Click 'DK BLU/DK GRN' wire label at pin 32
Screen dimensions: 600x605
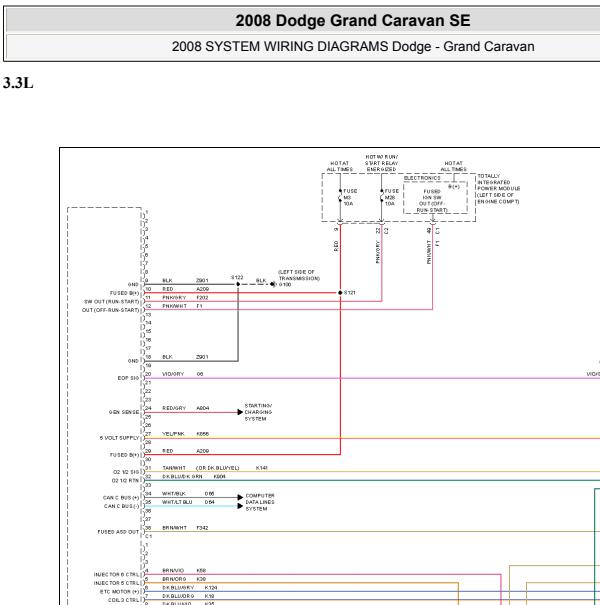182,477
